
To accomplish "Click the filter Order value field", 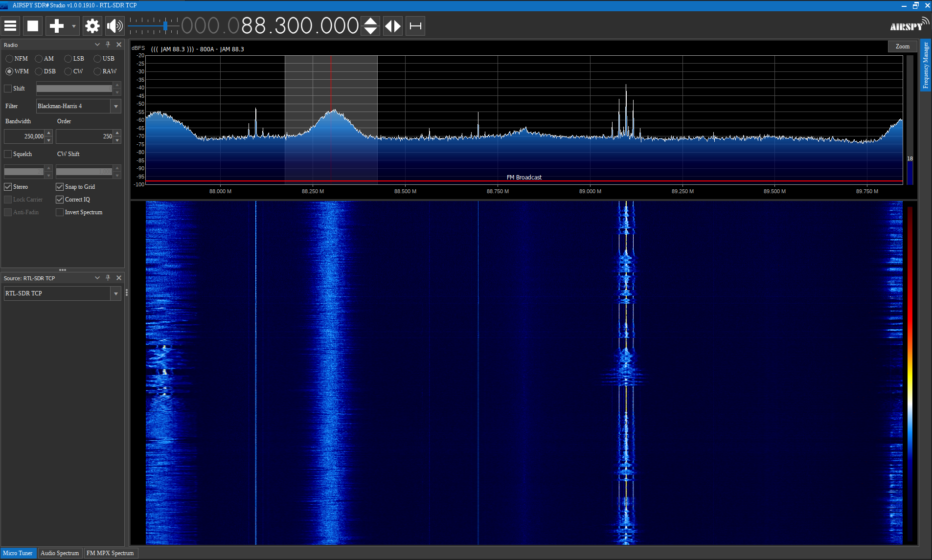I will 85,136.
